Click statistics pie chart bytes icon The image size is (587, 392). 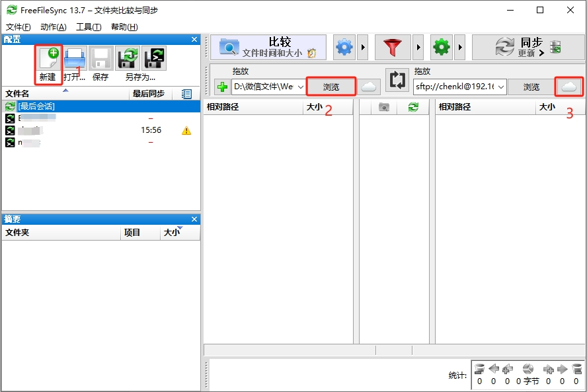point(528,369)
